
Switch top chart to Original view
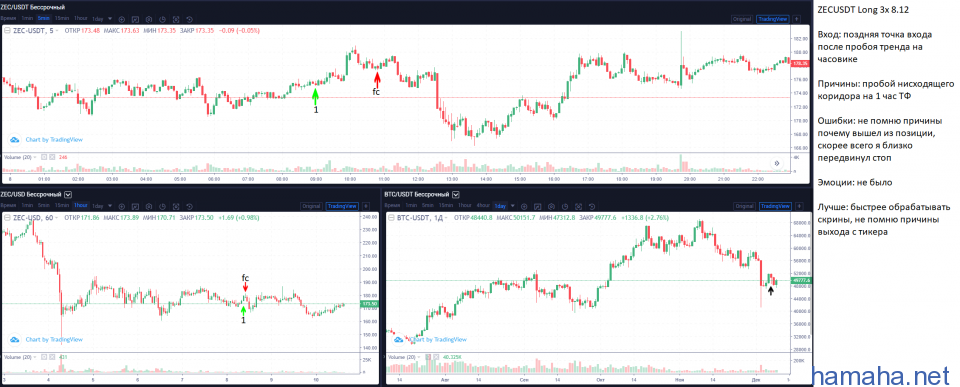coord(742,19)
